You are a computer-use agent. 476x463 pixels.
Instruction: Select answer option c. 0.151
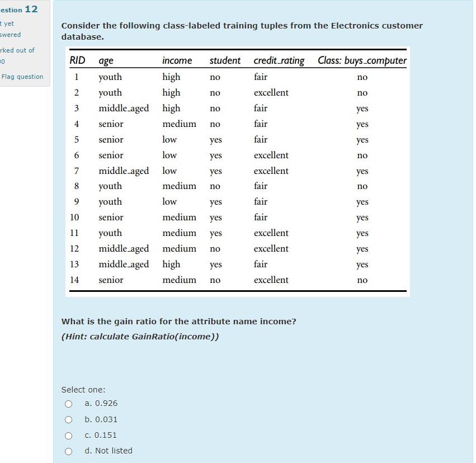pyautogui.click(x=68, y=435)
